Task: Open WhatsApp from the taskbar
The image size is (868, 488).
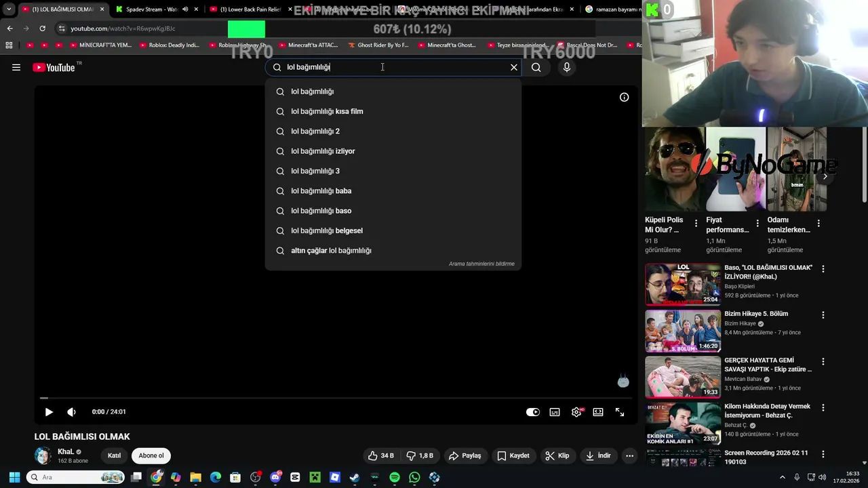Action: click(x=414, y=477)
